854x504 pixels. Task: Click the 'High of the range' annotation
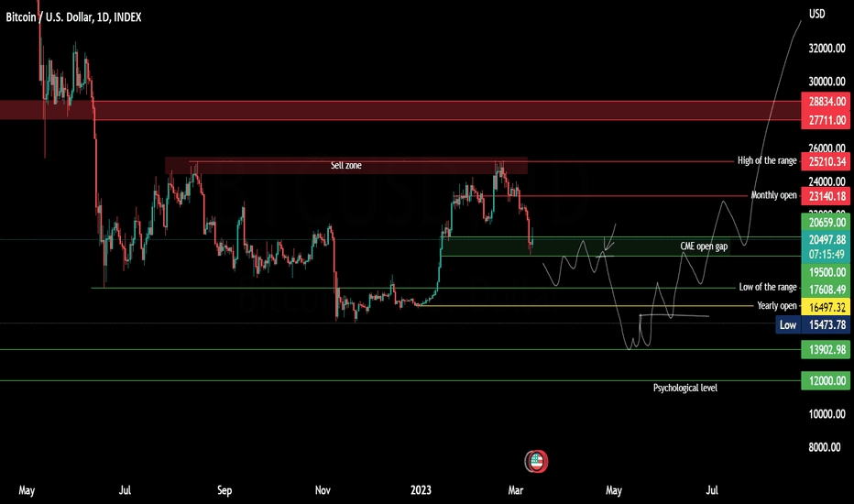(767, 160)
